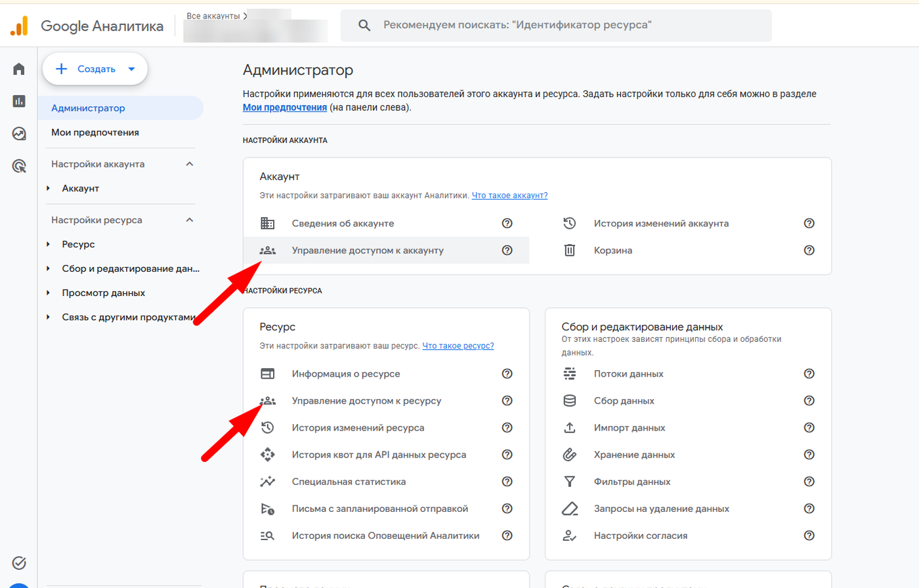919x588 pixels.
Task: Open История поиска Оповещений Аналитики
Action: pyautogui.click(x=386, y=535)
